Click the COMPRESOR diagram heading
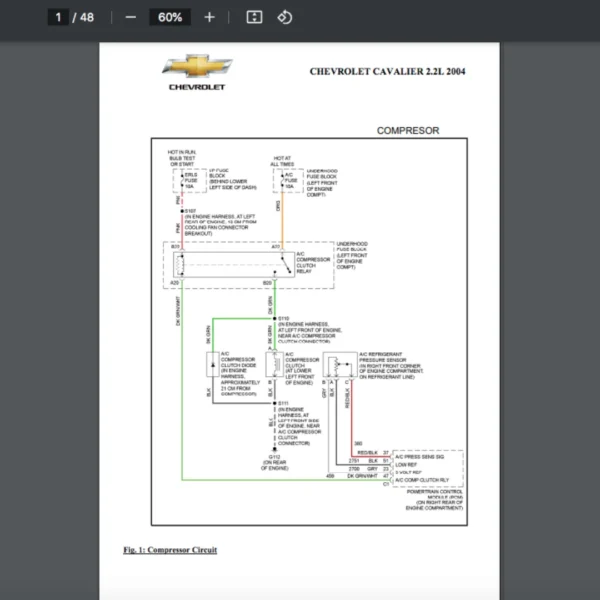The image size is (600, 600). [407, 131]
